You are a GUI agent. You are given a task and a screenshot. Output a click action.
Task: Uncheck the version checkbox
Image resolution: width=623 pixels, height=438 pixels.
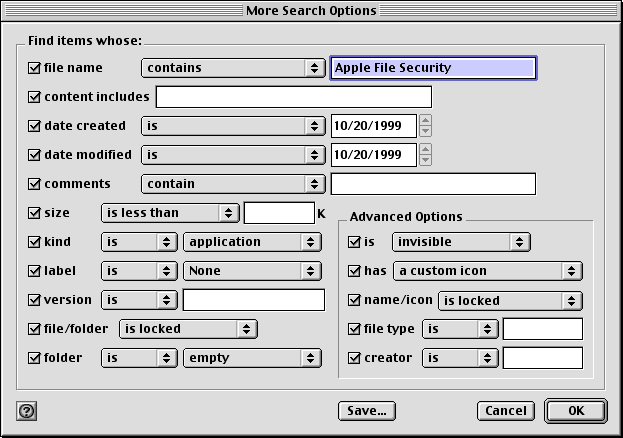click(x=34, y=300)
